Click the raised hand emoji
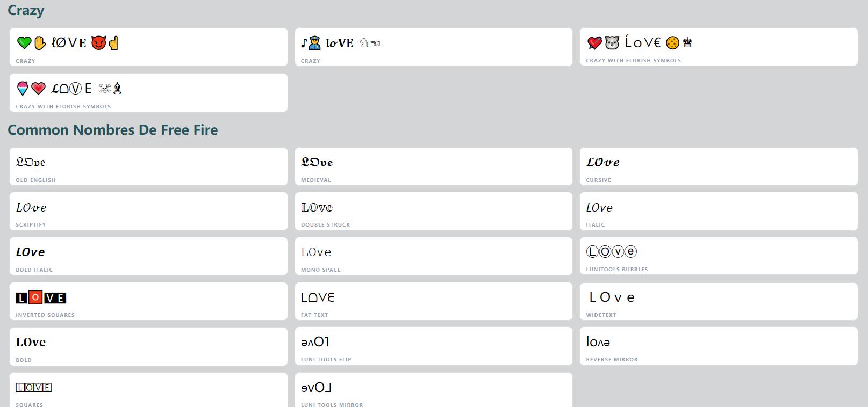The height and width of the screenshot is (407, 868). 39,42
